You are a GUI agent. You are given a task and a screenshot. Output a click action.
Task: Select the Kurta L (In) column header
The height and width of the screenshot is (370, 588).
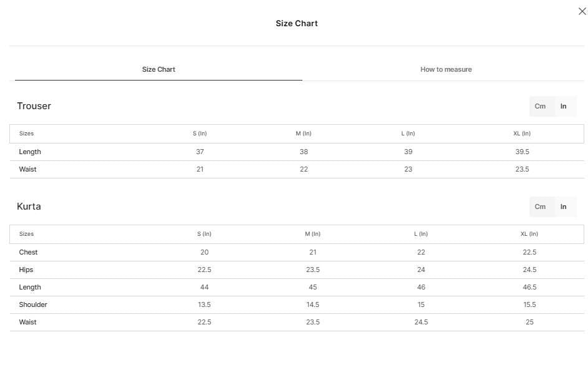click(421, 234)
